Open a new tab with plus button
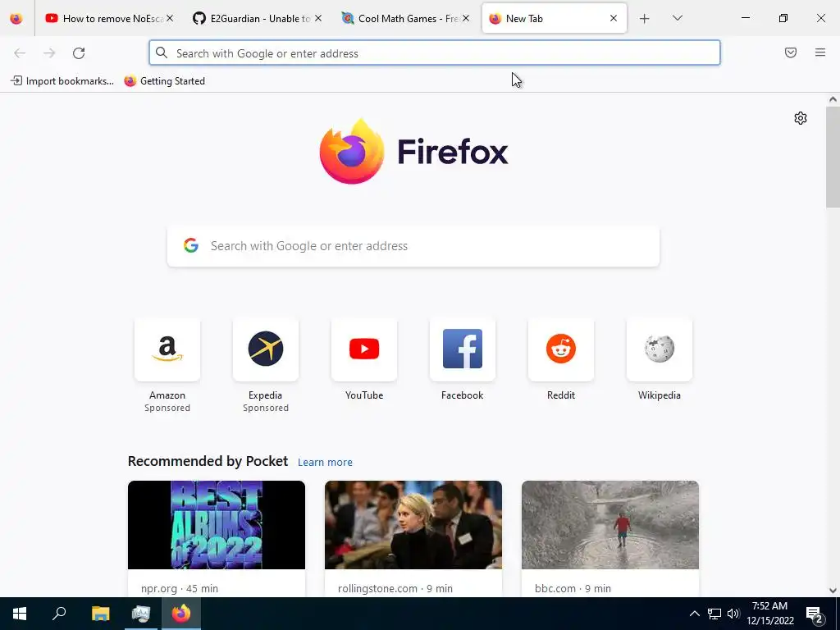The height and width of the screenshot is (630, 840). point(645,19)
